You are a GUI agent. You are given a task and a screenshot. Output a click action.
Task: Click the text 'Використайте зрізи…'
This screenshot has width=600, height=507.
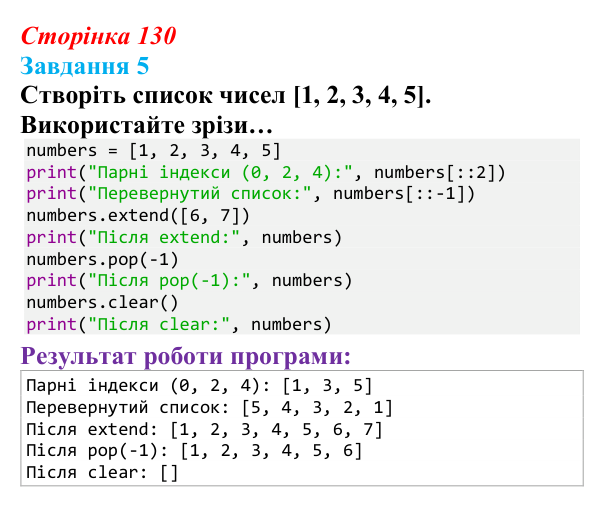tap(147, 125)
